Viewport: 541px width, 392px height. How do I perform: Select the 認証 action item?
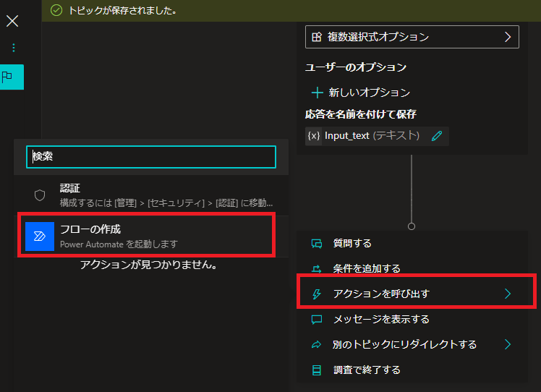point(151,195)
